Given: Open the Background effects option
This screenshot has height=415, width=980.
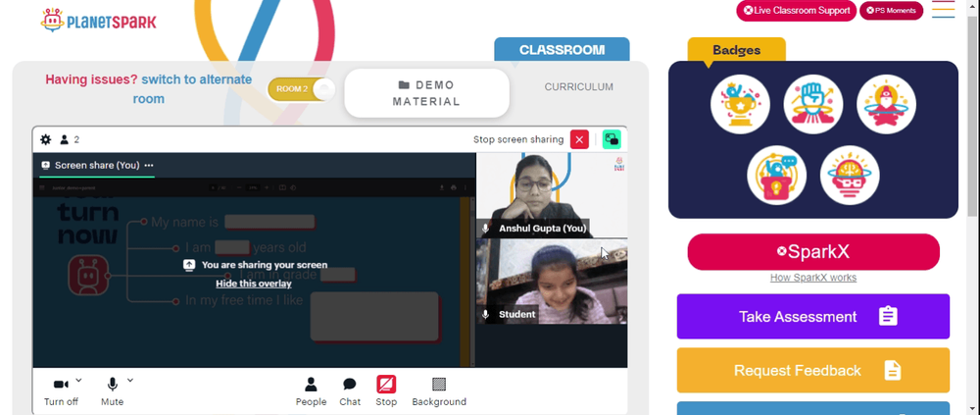Looking at the screenshot, I should (439, 392).
